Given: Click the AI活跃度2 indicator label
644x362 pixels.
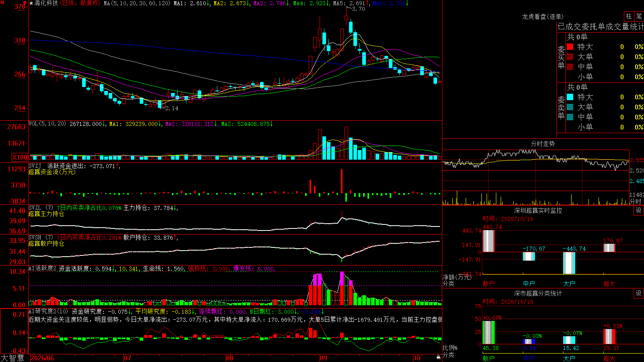Looking at the screenshot, I should [x=43, y=268].
